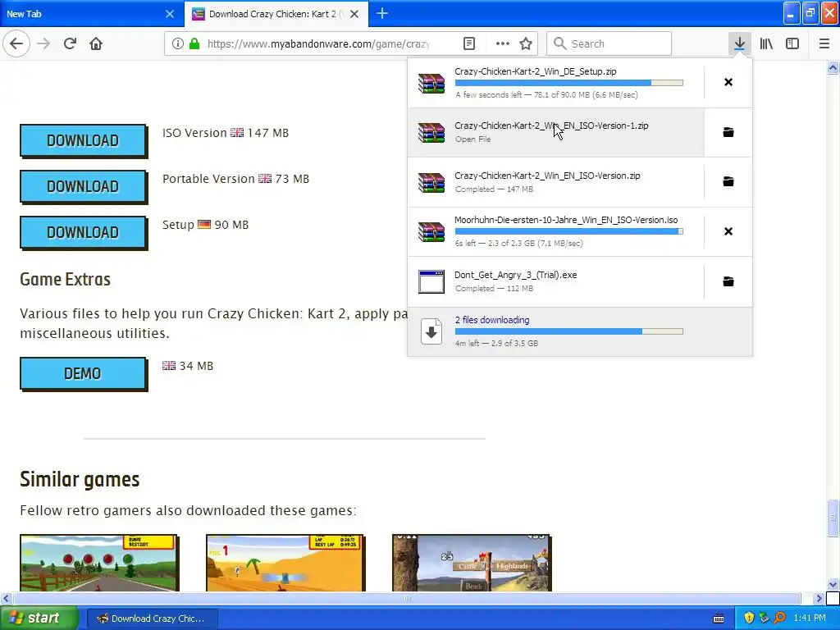Click the horizontal scrollbar left arrow
This screenshot has height=630, width=840.
point(6,598)
